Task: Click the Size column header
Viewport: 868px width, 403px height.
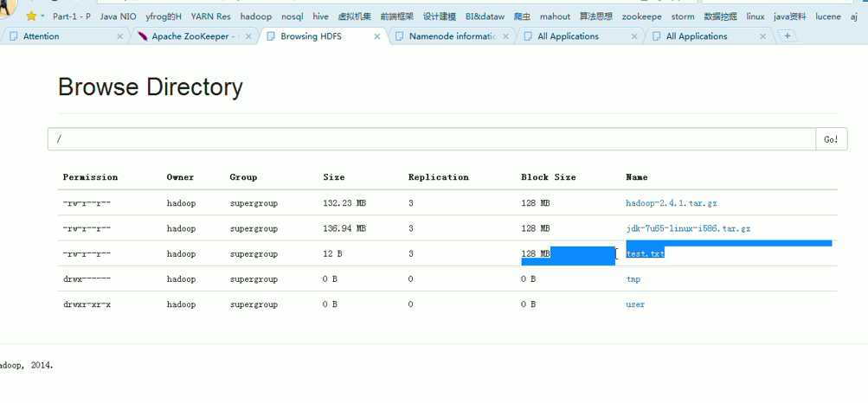Action: [334, 177]
